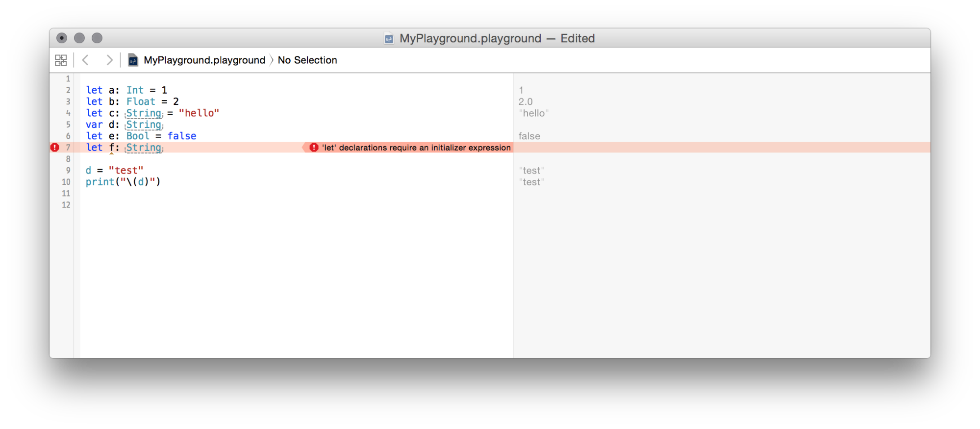The image size is (980, 429).
Task: Click the 2.0 result in sidebar
Action: pos(526,101)
